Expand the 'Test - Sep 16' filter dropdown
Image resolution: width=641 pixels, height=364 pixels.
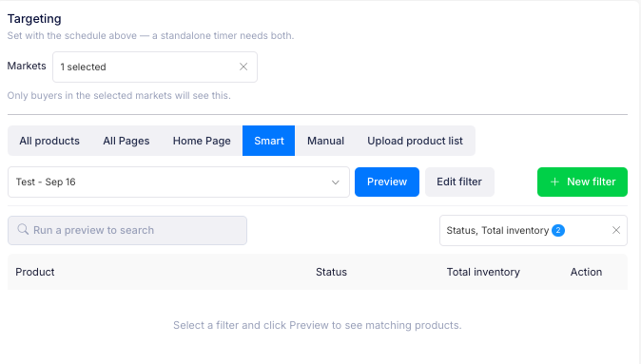coord(179,182)
